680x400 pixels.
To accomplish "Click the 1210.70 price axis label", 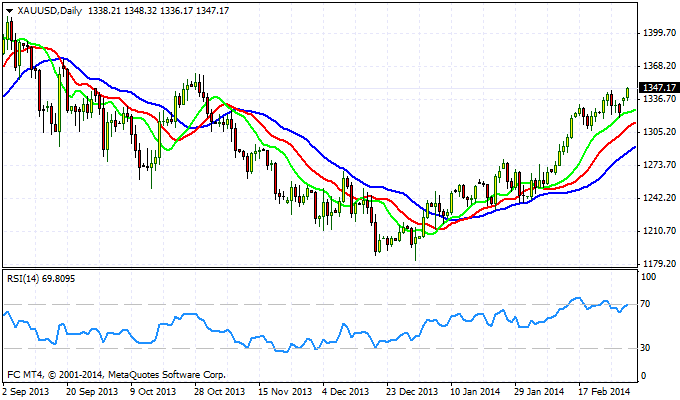I will coord(659,230).
